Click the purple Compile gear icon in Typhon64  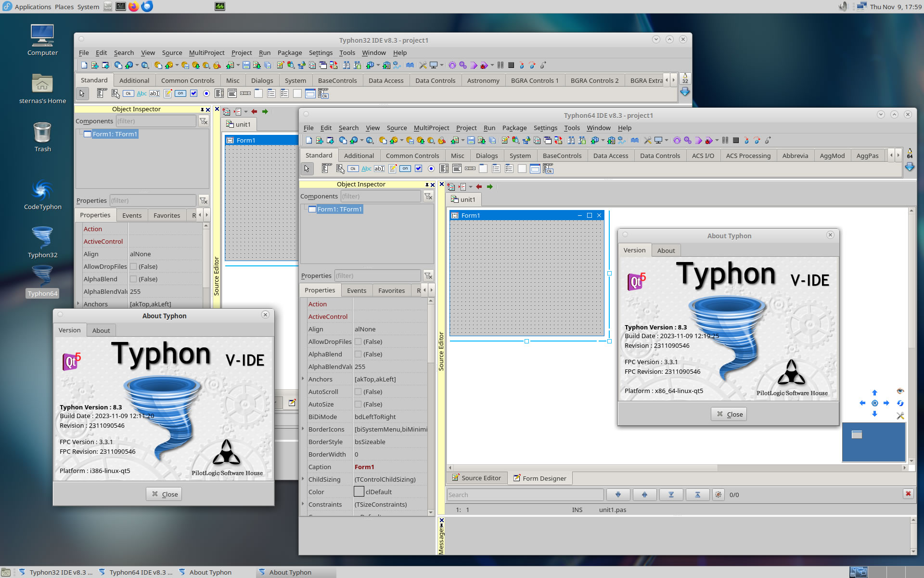(x=677, y=140)
